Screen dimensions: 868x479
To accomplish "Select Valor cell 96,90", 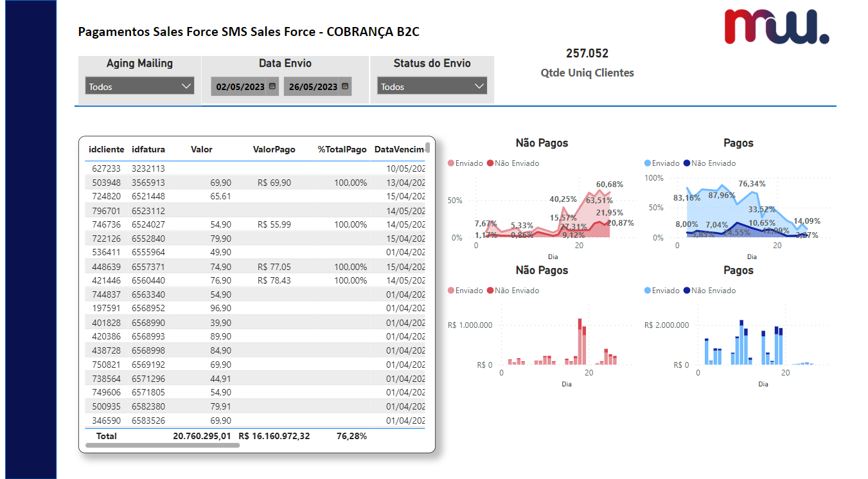I will (221, 308).
